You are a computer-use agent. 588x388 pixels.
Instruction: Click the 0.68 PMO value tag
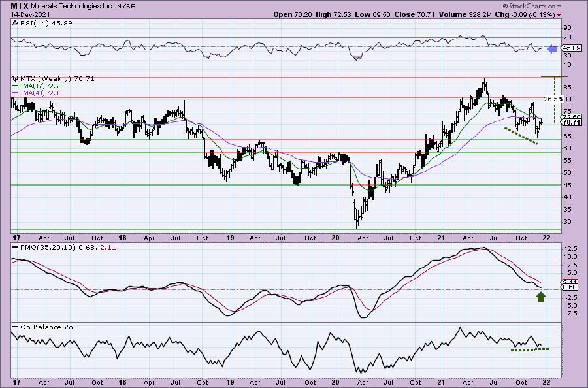pyautogui.click(x=570, y=287)
